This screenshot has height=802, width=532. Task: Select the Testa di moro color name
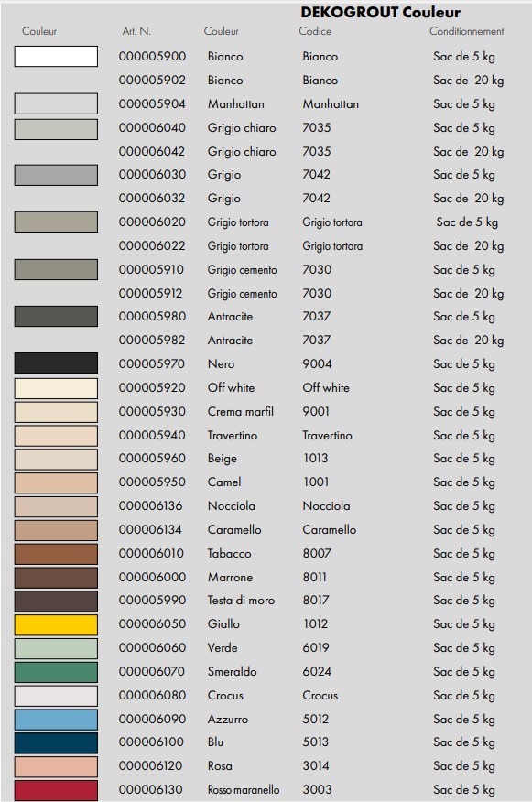click(241, 600)
